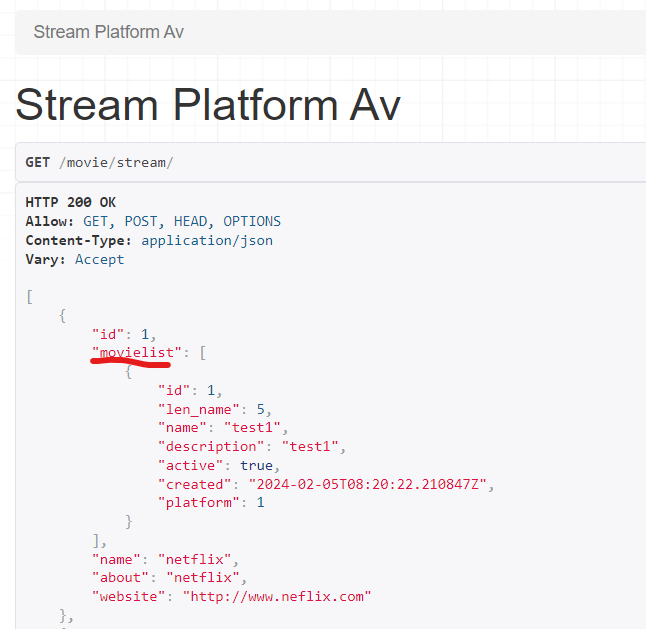The image size is (646, 629).
Task: Select the created timestamp 2024-02-05T08:20:22.210847Z
Action: [x=368, y=484]
